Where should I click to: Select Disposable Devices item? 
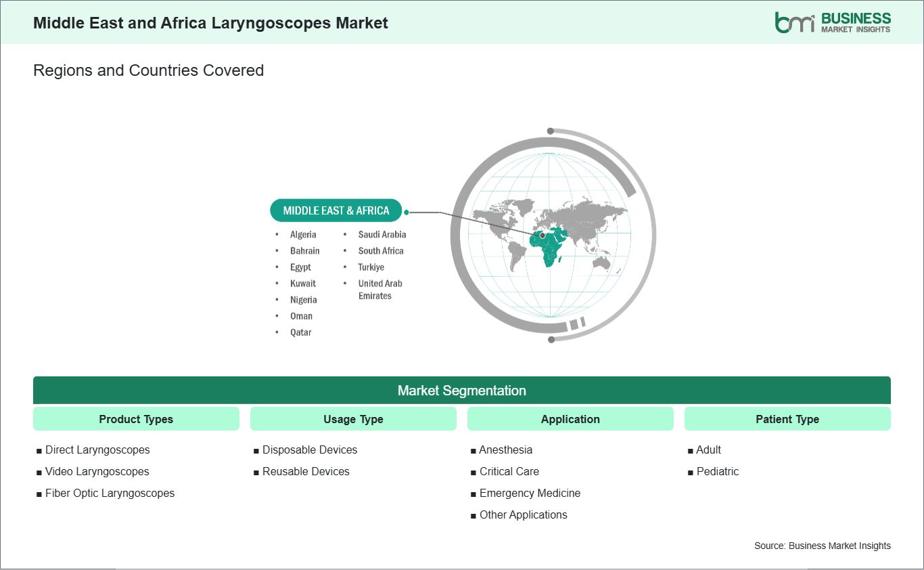tap(310, 450)
